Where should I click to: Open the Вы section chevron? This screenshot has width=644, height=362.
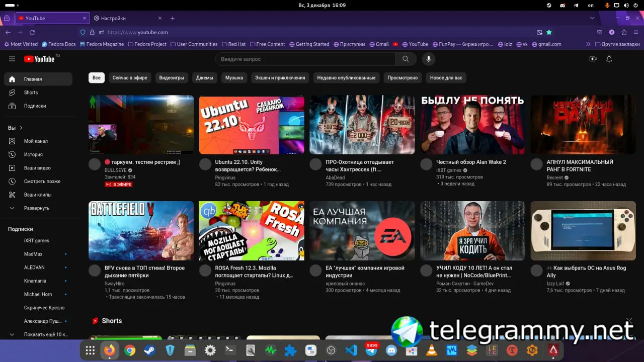pos(21,128)
